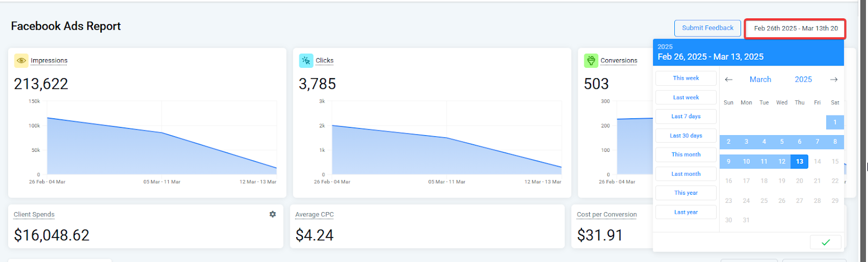
Task: Open Client Spends settings gear
Action: pos(272,214)
